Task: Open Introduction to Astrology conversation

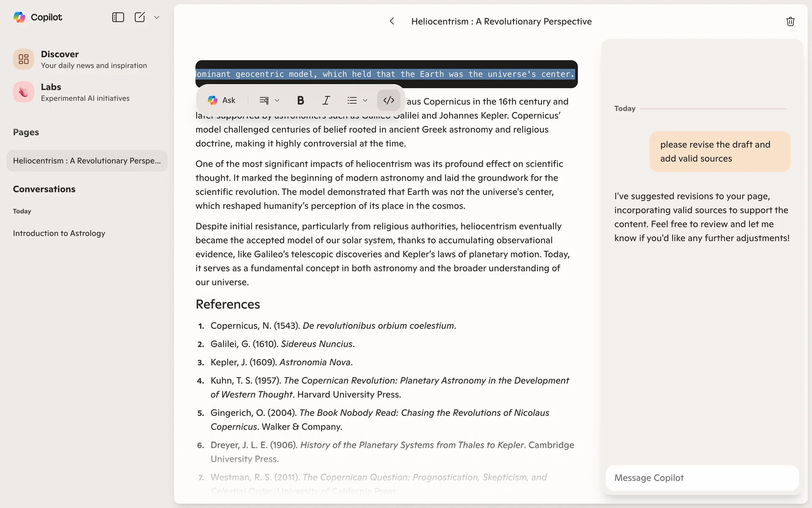Action: [59, 233]
